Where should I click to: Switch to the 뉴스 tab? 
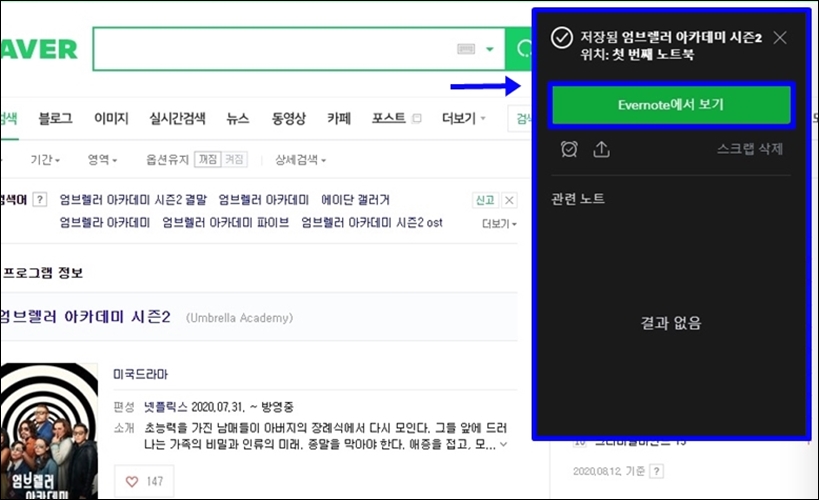pos(238,118)
